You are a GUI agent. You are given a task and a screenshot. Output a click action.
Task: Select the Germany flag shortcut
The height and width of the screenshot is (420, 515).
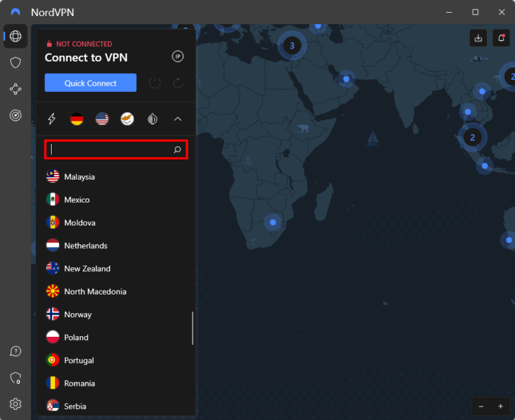77,119
